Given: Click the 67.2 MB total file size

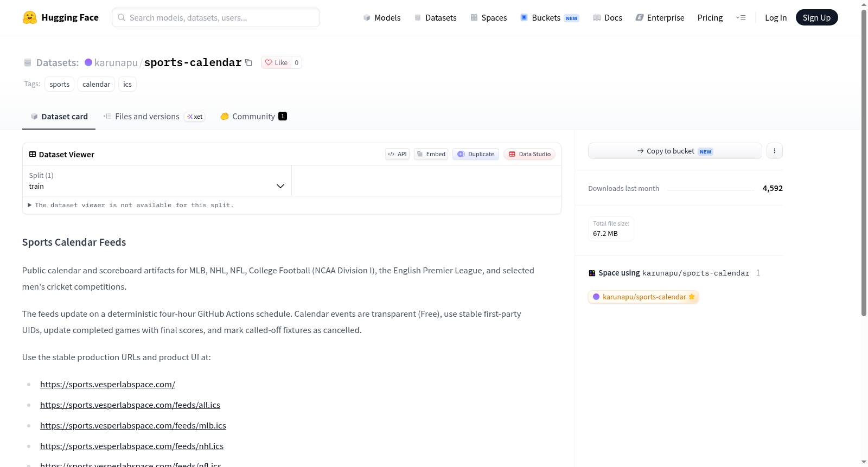Looking at the screenshot, I should tap(605, 234).
